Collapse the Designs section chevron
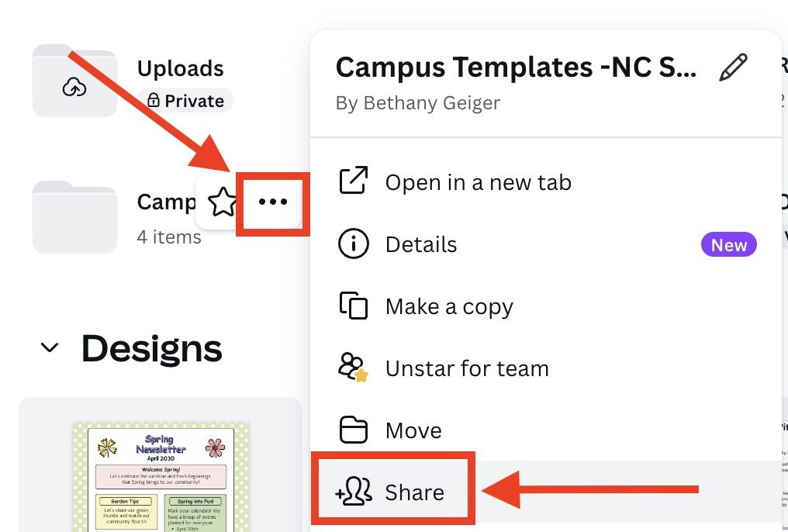788x532 pixels. 49,348
